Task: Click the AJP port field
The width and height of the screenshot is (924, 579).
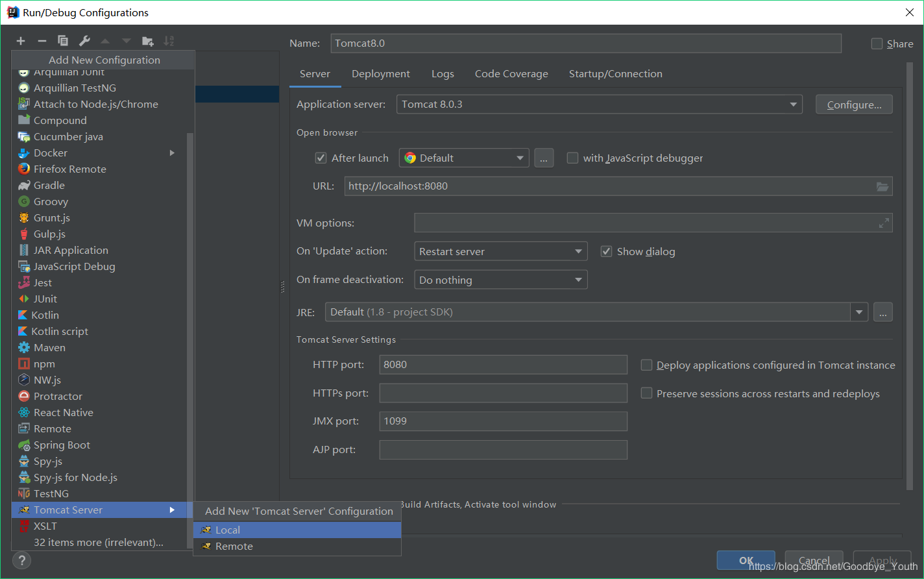Action: point(503,450)
